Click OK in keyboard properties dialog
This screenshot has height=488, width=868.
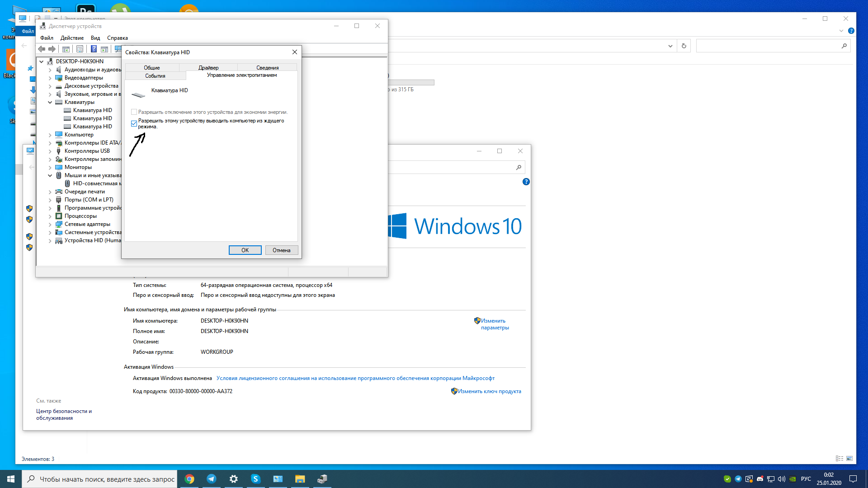245,250
